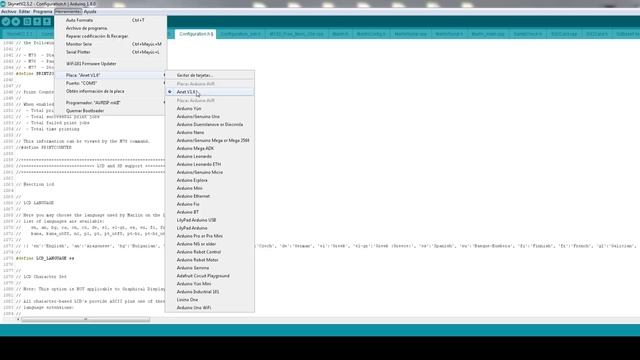The width and height of the screenshot is (640, 360).
Task: Choose the Arduino Esplora board
Action: [x=210, y=180]
